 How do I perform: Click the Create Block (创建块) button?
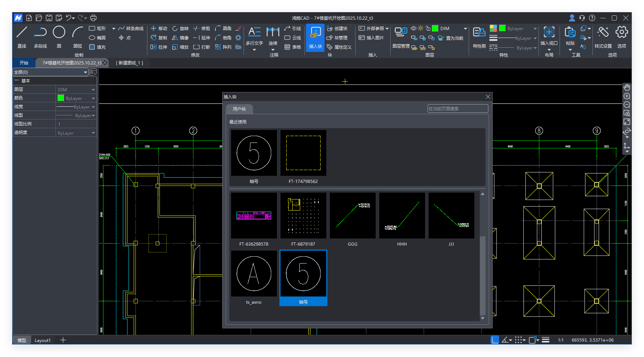tap(337, 28)
